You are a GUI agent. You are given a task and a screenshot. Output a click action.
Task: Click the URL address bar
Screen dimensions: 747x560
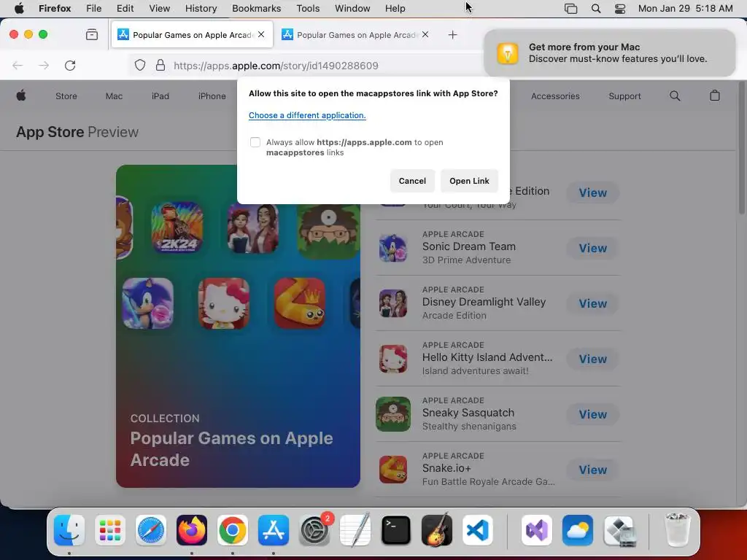[x=305, y=65]
